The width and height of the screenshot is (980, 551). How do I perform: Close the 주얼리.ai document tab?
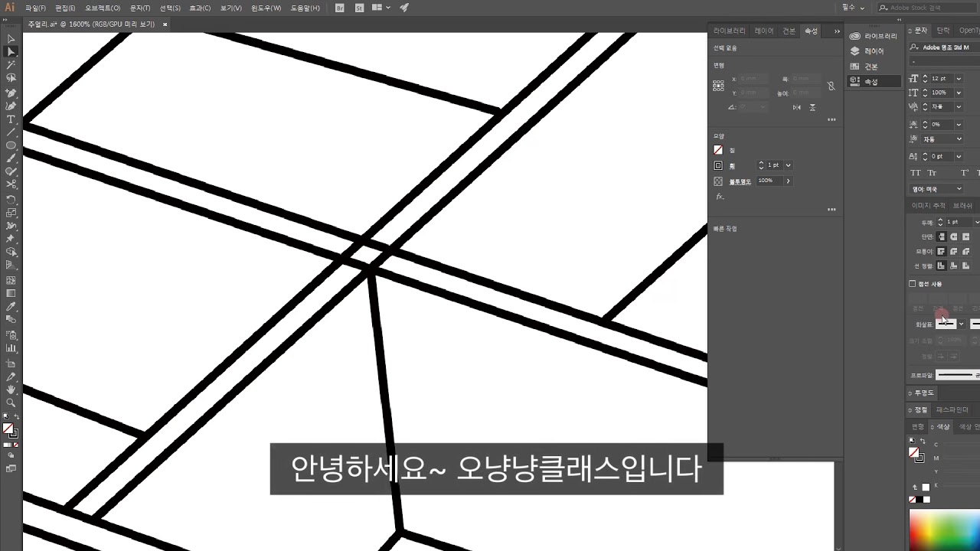pyautogui.click(x=165, y=24)
